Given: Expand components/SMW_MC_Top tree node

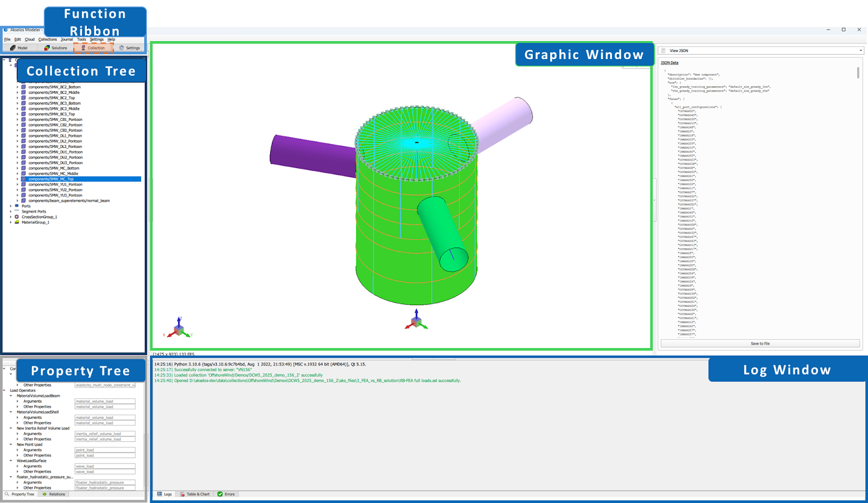Looking at the screenshot, I should coord(17,179).
